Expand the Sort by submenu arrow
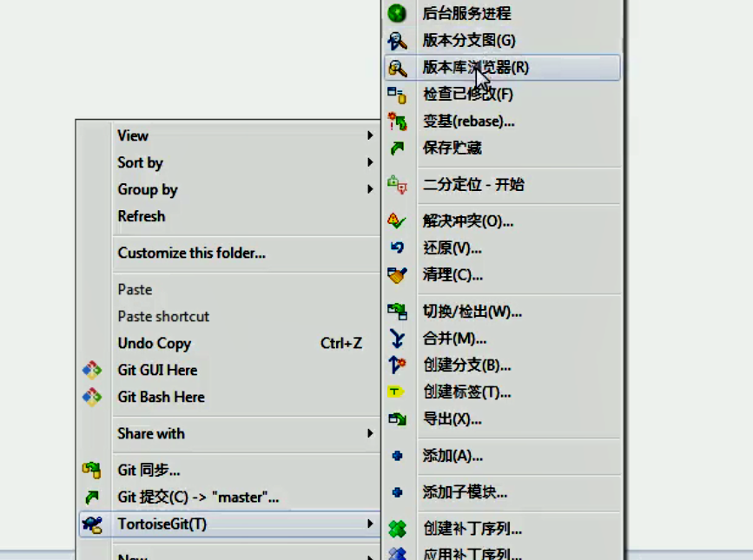The image size is (753, 560). coord(370,162)
